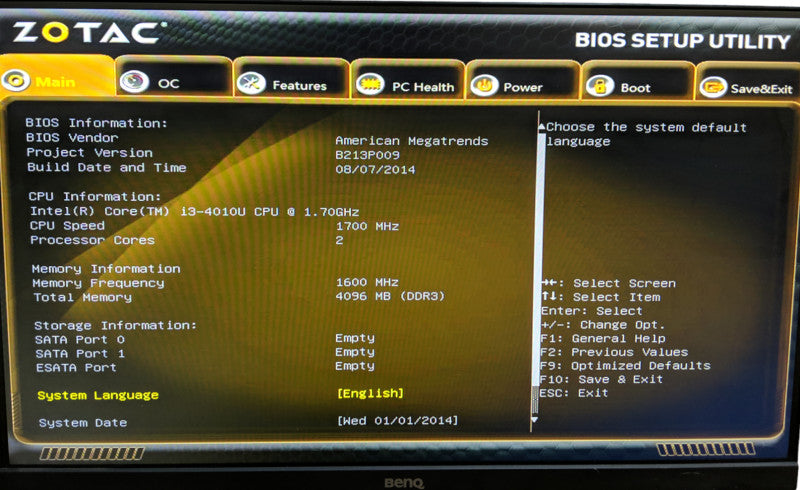
Task: Click the Select Screen hint
Action: click(609, 283)
